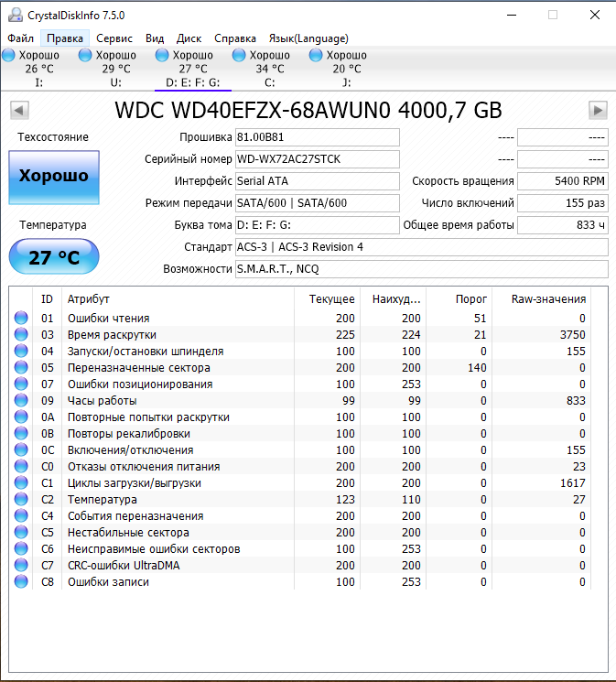Go to next disk with right arrow
The image size is (616, 682).
[x=599, y=111]
